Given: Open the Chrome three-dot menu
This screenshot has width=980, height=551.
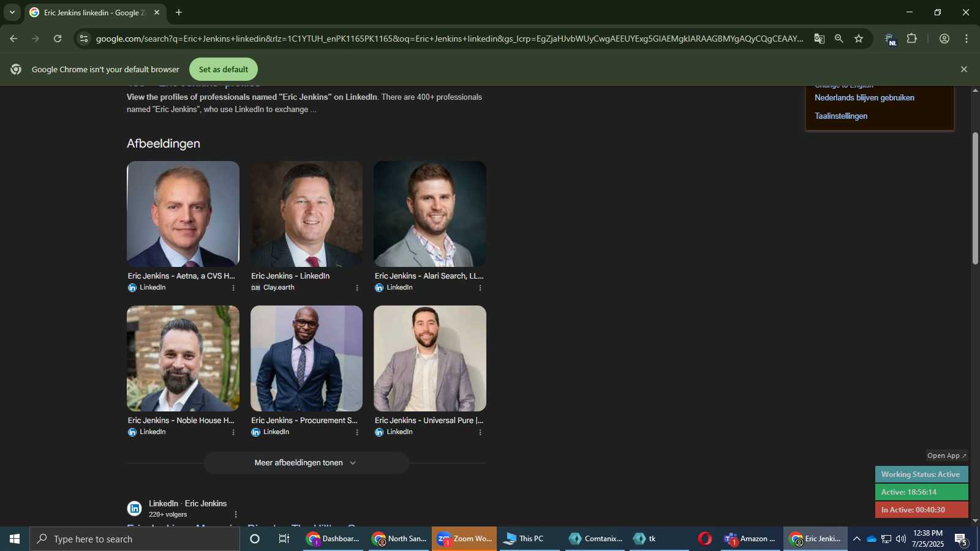Looking at the screenshot, I should click(967, 39).
